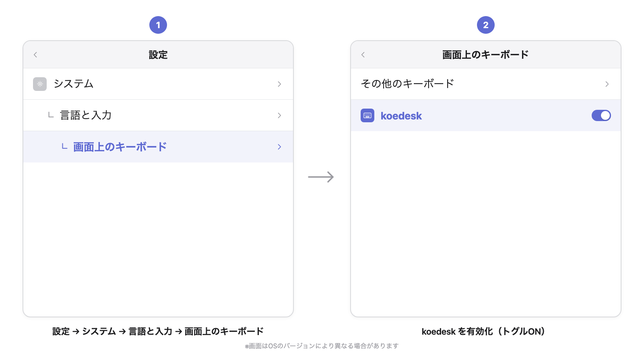Click the caption starting 設定 → システム

click(158, 331)
